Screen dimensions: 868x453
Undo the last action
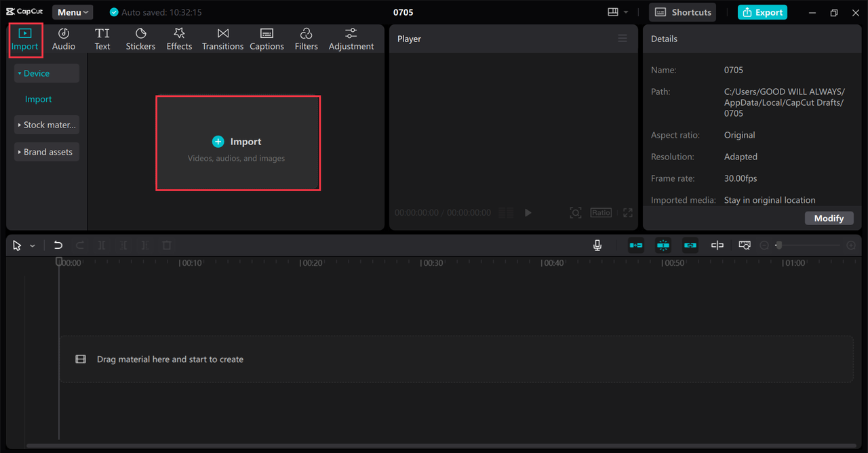point(58,245)
